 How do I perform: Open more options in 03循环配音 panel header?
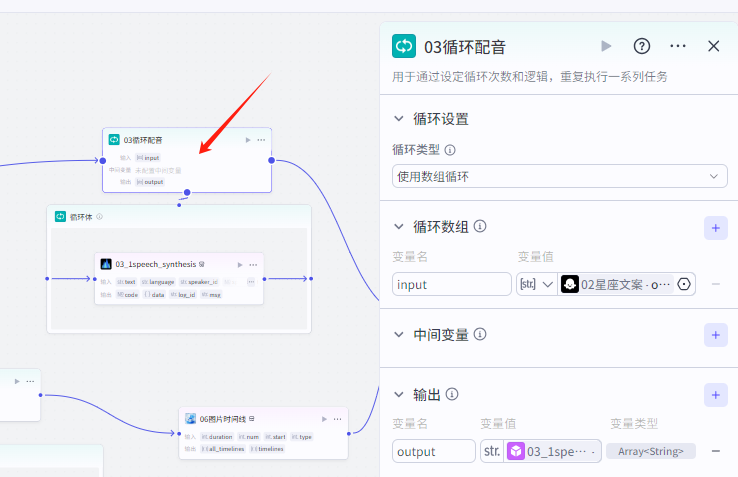(677, 46)
